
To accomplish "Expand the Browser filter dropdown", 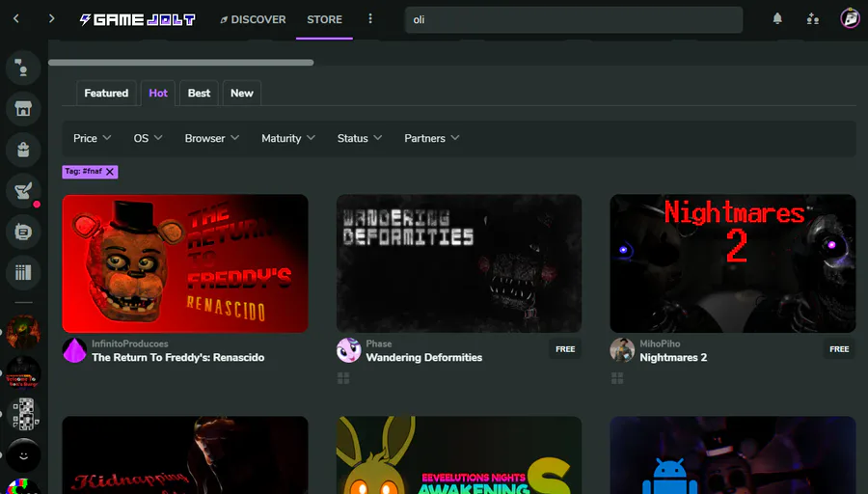I will 211,138.
